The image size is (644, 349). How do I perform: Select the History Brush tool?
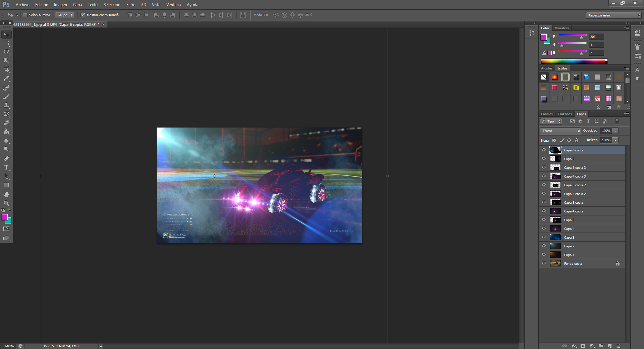[6, 114]
